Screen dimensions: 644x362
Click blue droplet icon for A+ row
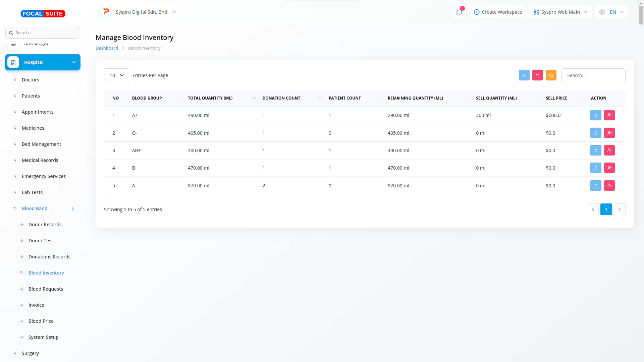[596, 115]
